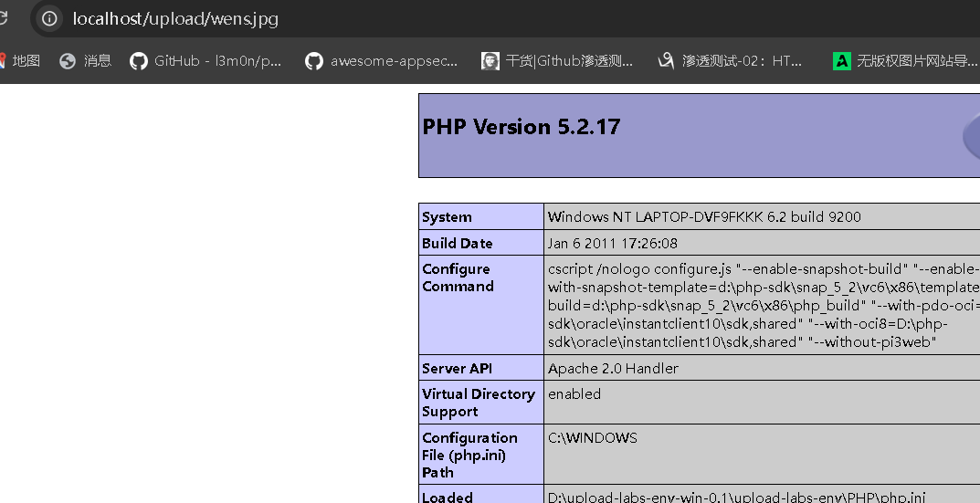Click the Build Date label
This screenshot has height=503, width=980.
[458, 243]
